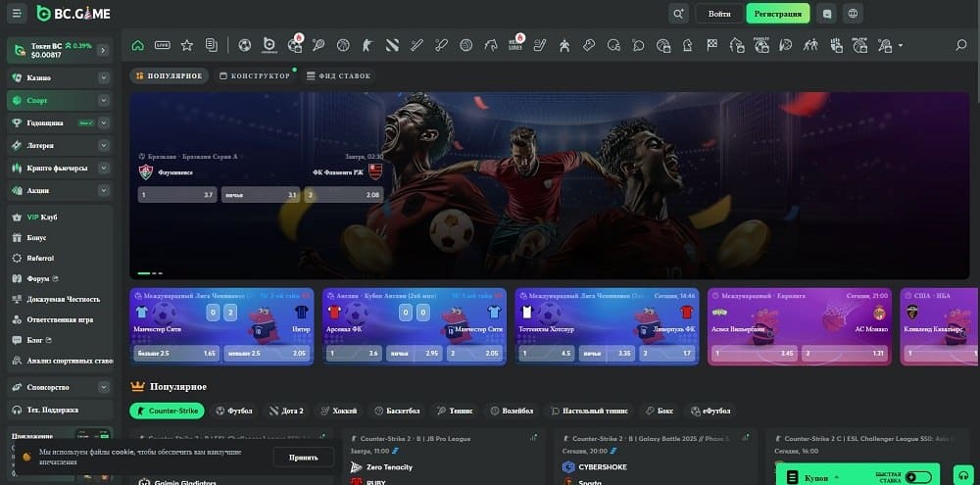Expand the Крипто фьючерсы section
Image resolution: width=980 pixels, height=485 pixels.
point(104,169)
